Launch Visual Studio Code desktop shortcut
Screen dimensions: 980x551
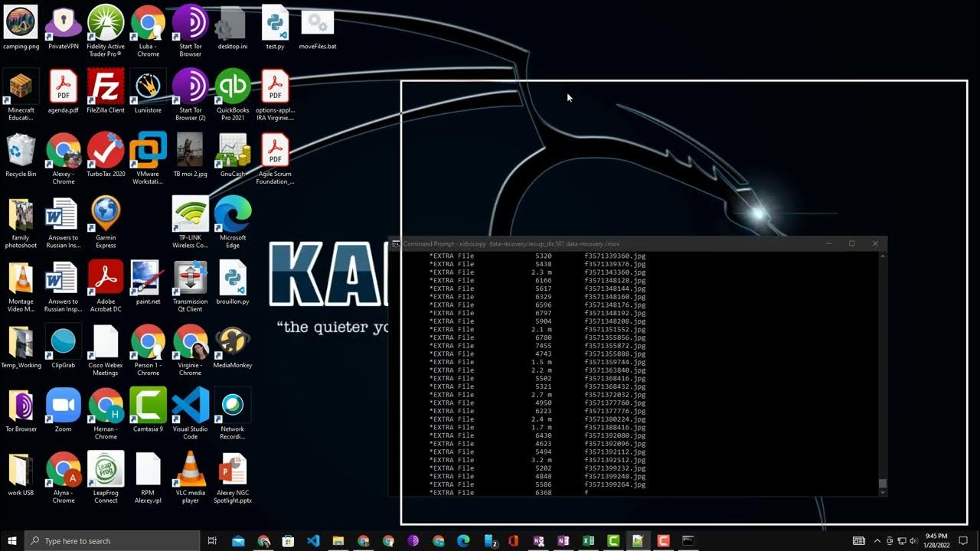[x=190, y=414]
